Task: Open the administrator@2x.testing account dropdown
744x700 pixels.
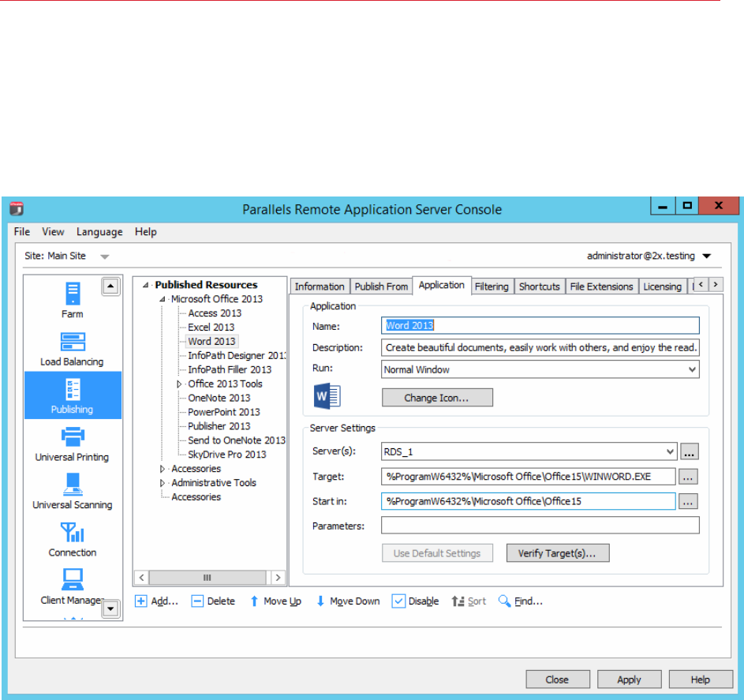Action: pos(706,256)
